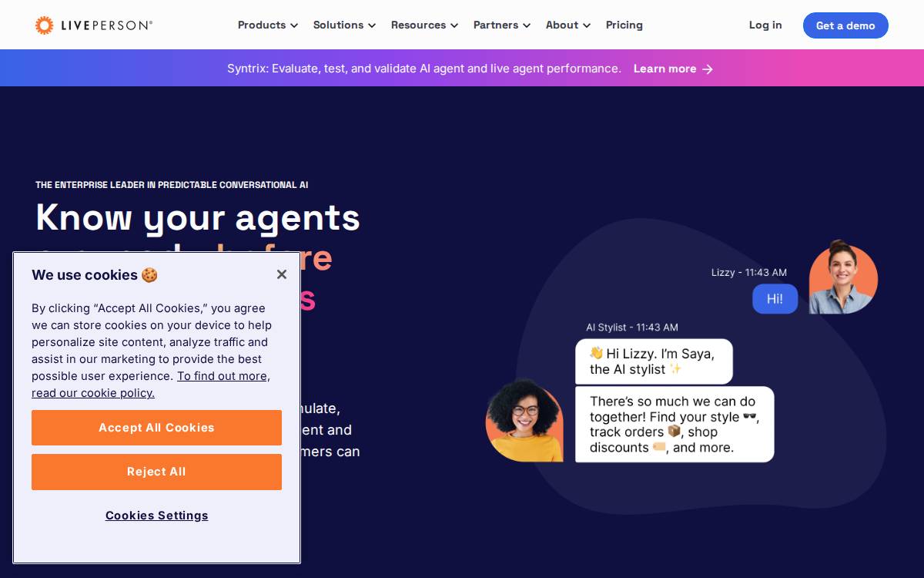This screenshot has height=578, width=924.
Task: Click 'Lizzy - 11:43 AM' timestamp
Action: click(x=749, y=273)
